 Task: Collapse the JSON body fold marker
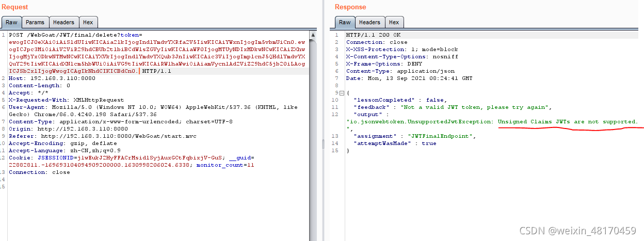click(341, 93)
